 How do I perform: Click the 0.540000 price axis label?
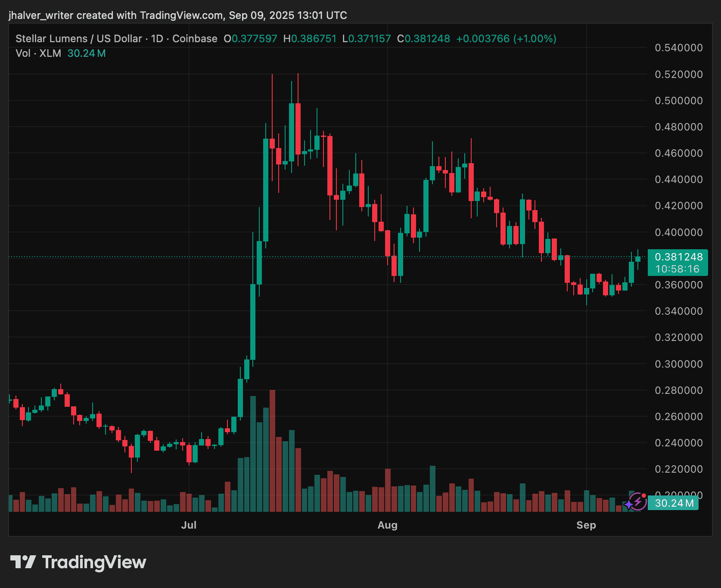tap(679, 48)
